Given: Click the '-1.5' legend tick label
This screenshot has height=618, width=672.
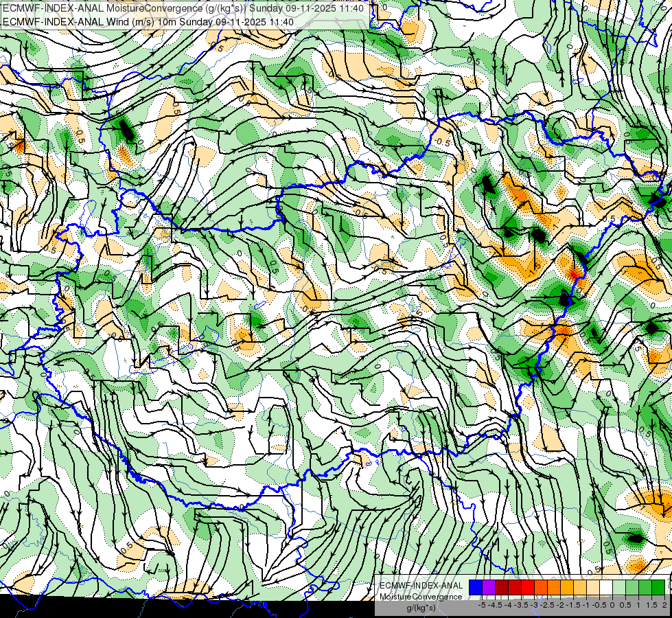Looking at the screenshot, I should click(x=573, y=605).
